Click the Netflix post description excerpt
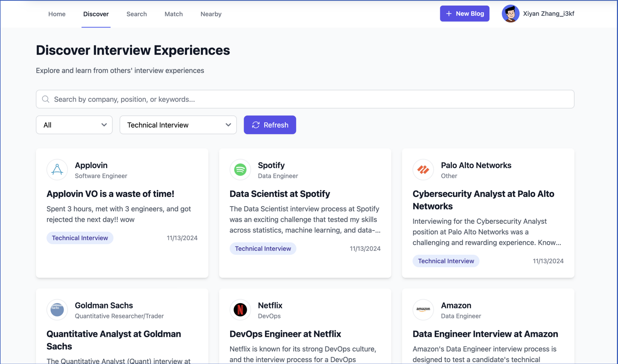This screenshot has height=364, width=618. coord(303,354)
